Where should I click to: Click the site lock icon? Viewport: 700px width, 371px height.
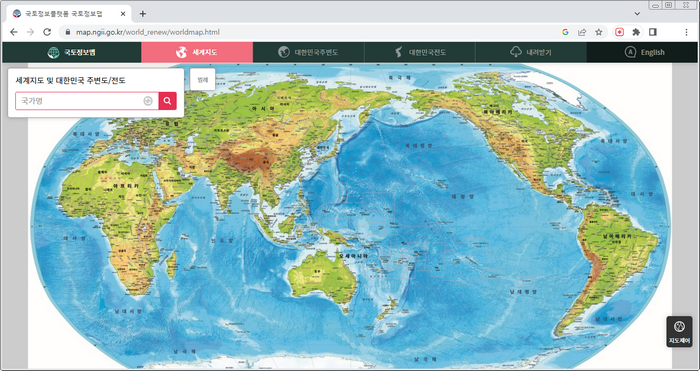68,32
